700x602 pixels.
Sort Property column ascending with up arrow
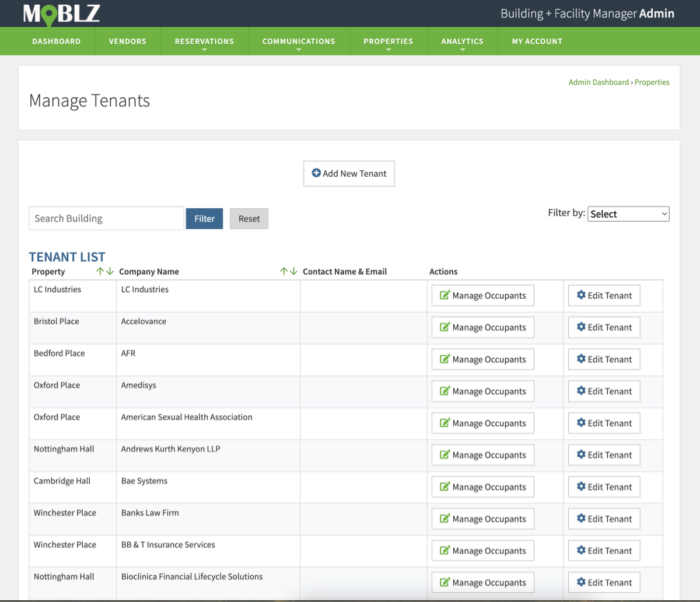click(100, 271)
